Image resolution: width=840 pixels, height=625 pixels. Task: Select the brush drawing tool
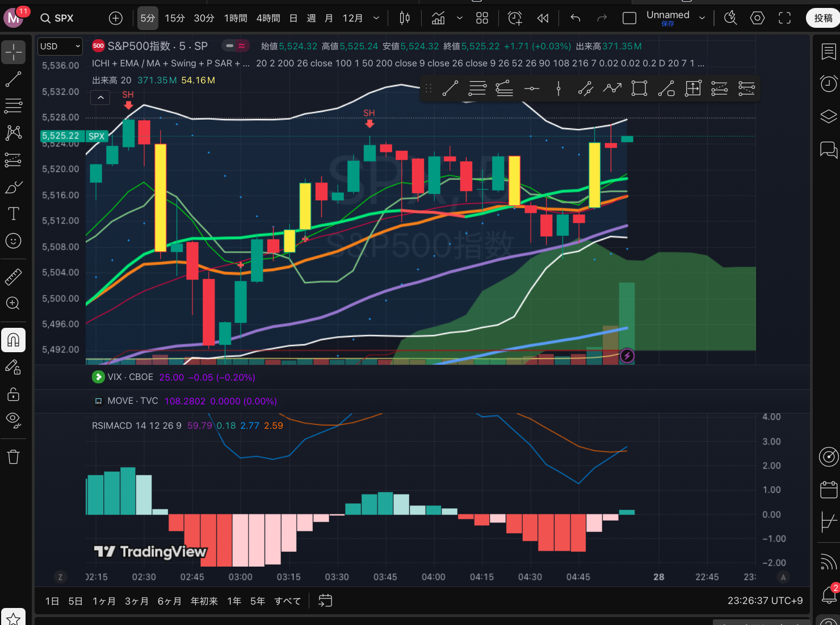(14, 187)
